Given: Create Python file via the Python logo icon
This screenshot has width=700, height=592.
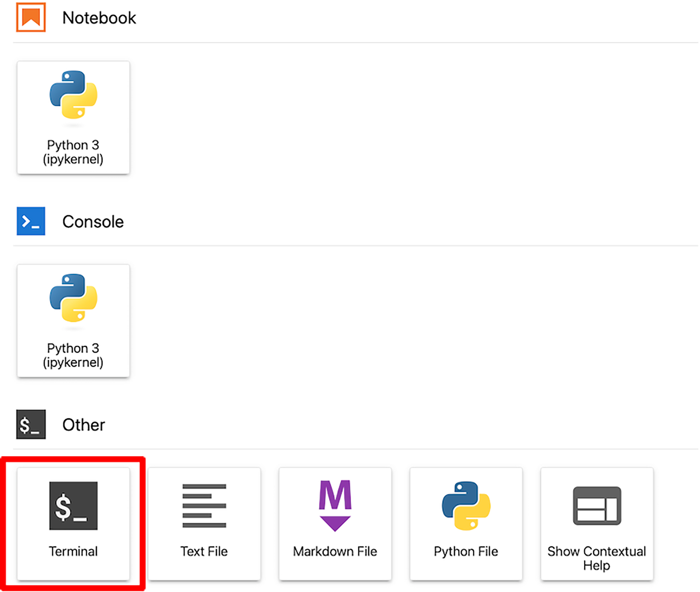Looking at the screenshot, I should click(466, 506).
